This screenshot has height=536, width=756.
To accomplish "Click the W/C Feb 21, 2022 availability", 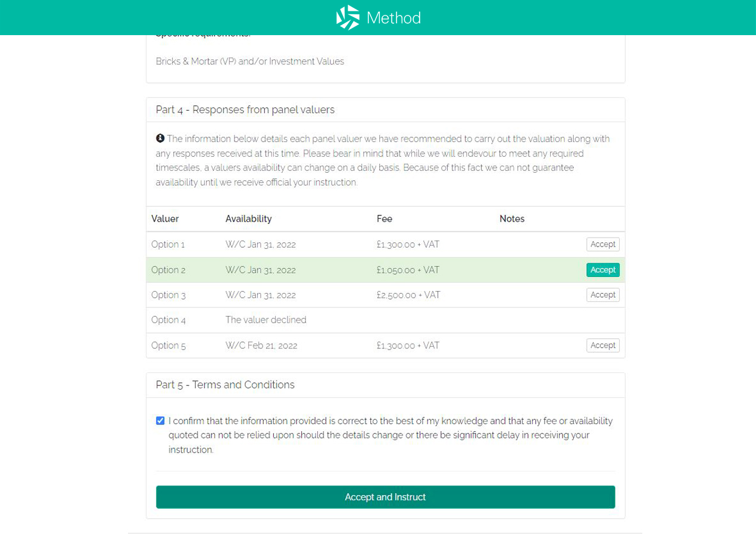I will 261,345.
